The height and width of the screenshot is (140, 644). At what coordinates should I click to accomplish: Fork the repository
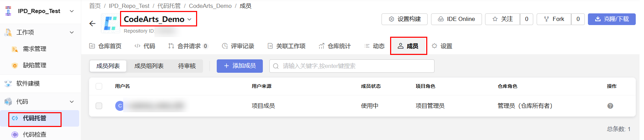click(x=554, y=19)
